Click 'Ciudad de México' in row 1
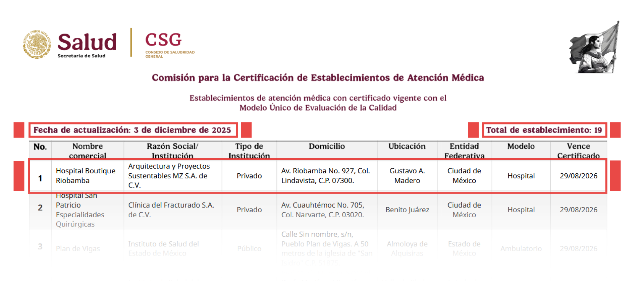This screenshot has height=281, width=644. (x=464, y=176)
